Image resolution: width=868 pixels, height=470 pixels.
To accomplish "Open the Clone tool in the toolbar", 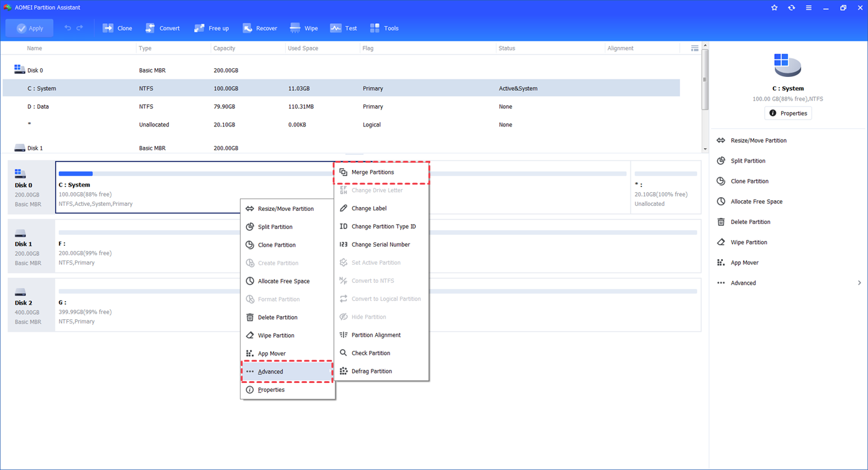I will [x=118, y=28].
